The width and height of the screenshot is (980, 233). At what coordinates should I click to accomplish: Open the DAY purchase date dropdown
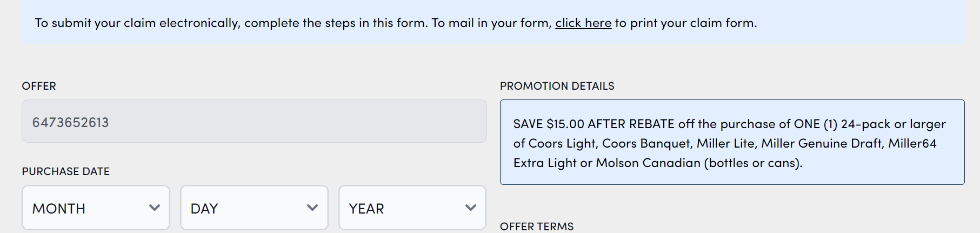[x=254, y=208]
